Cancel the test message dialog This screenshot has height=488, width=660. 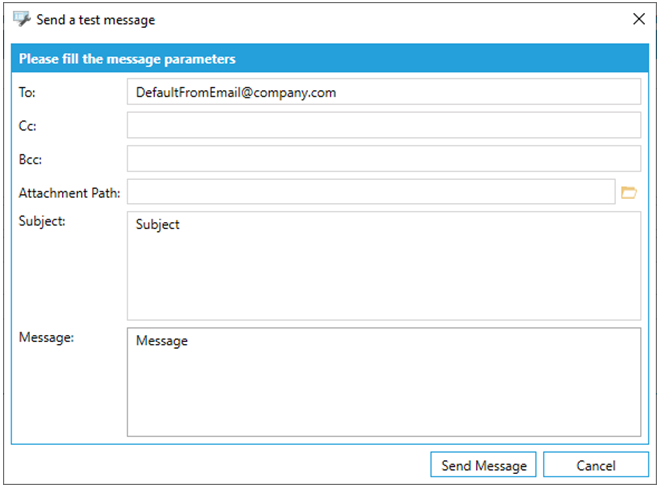click(595, 465)
